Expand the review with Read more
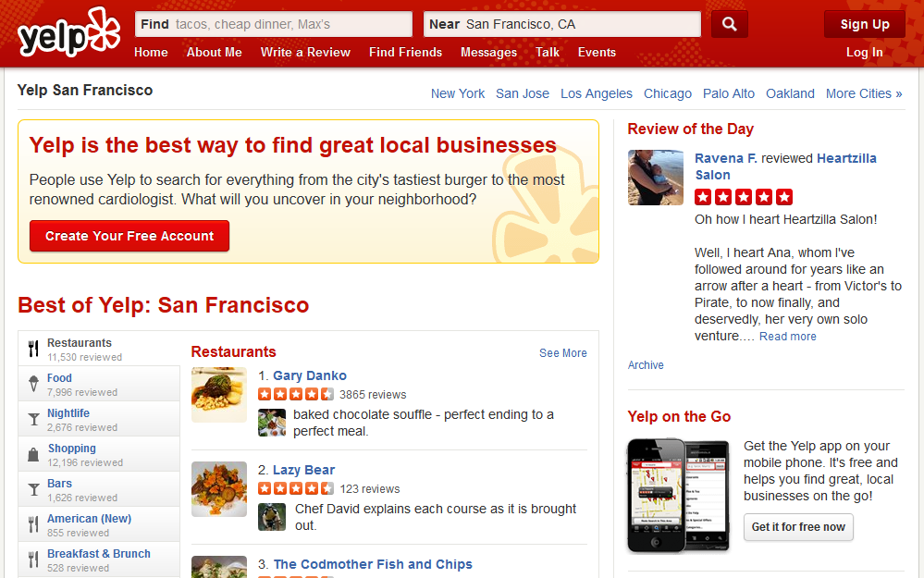Image resolution: width=924 pixels, height=578 pixels. point(787,337)
